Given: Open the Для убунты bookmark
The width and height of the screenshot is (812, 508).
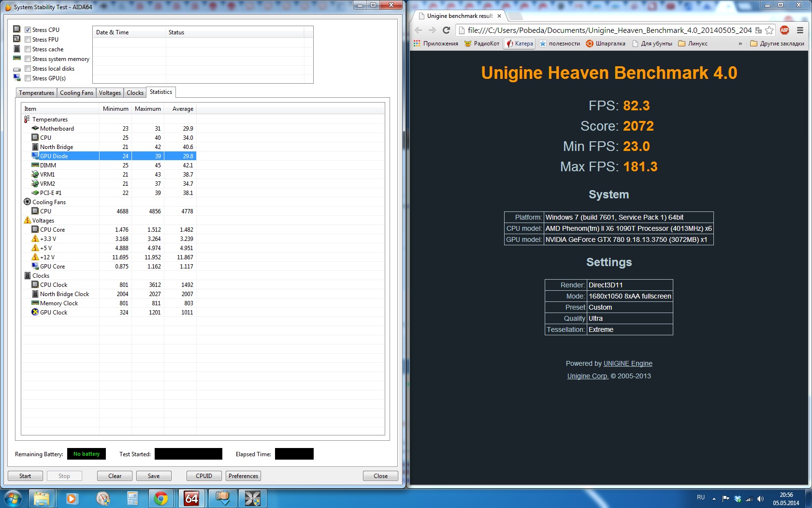Looking at the screenshot, I should pyautogui.click(x=652, y=44).
